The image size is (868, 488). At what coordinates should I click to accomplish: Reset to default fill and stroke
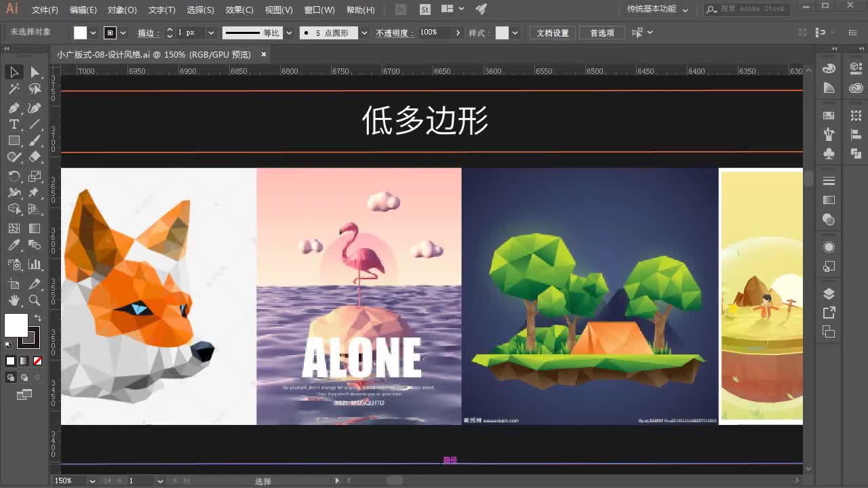coord(8,345)
